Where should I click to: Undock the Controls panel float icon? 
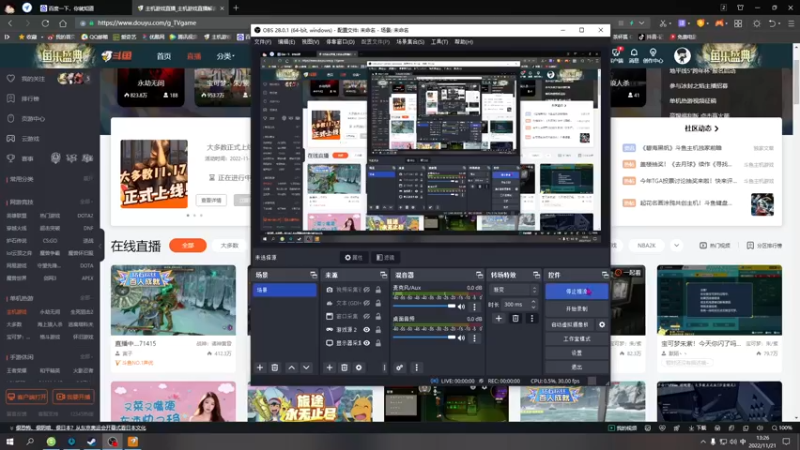coord(605,275)
